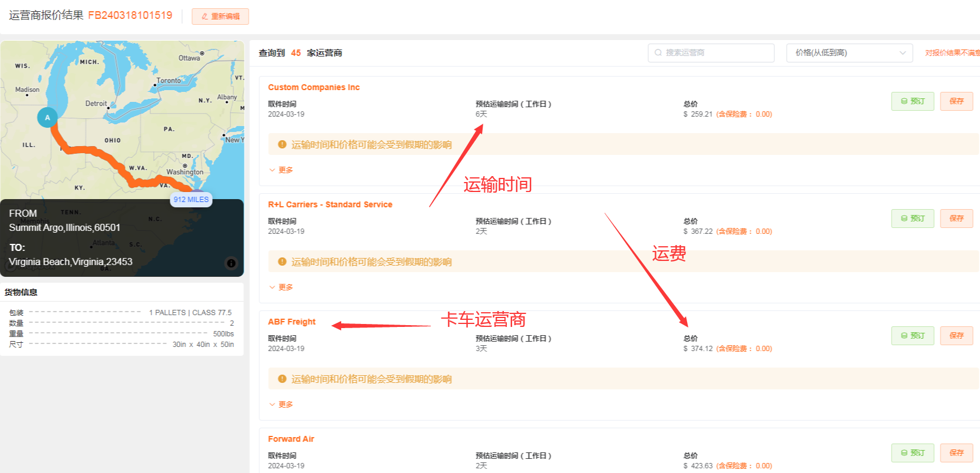Click the quote number FB240318101519
980x473 pixels.
click(130, 15)
